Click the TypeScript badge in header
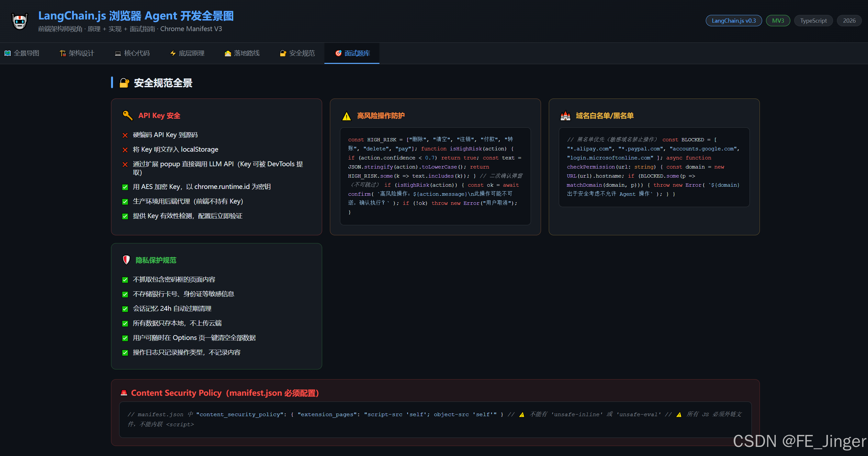This screenshot has width=868, height=456. 813,20
